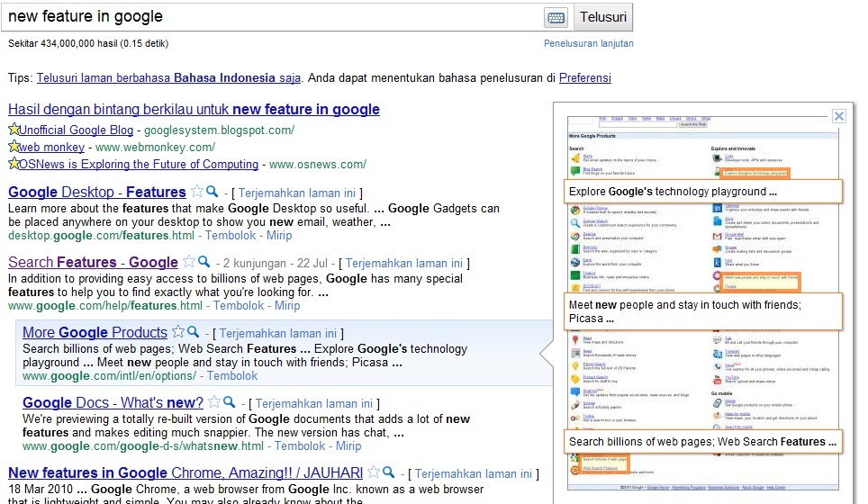Toggle star next to web monkey result

(x=14, y=147)
